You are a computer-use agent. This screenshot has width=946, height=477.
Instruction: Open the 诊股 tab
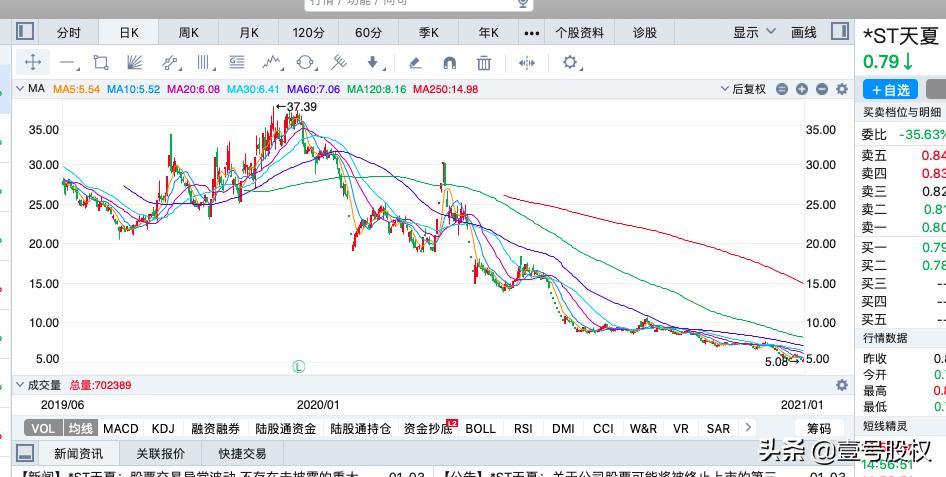click(x=644, y=33)
